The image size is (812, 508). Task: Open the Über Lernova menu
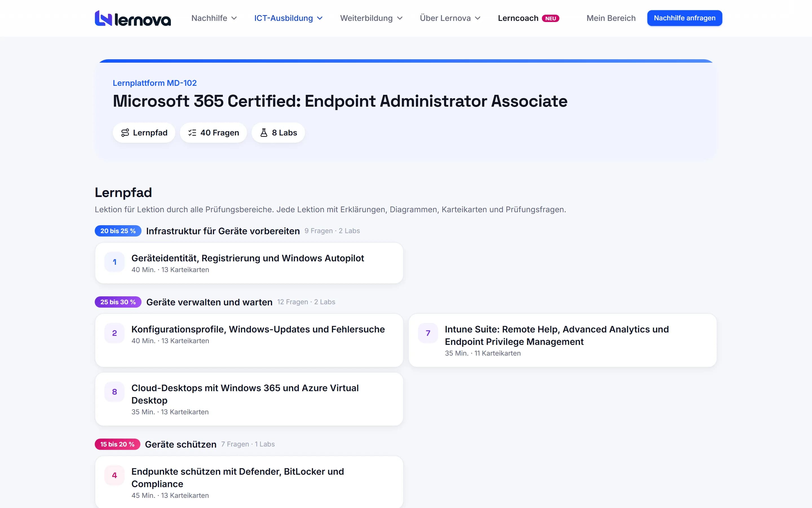tap(450, 18)
